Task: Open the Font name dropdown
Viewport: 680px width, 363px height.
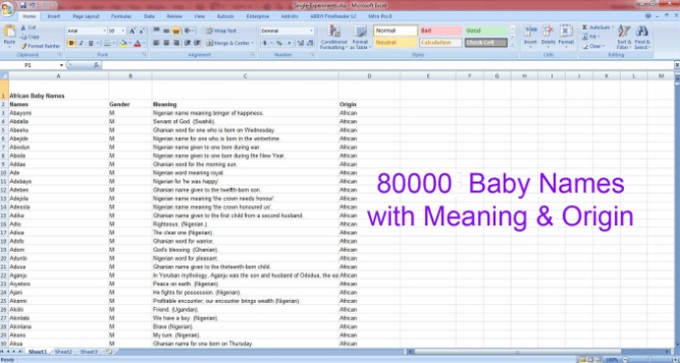Action: point(105,31)
